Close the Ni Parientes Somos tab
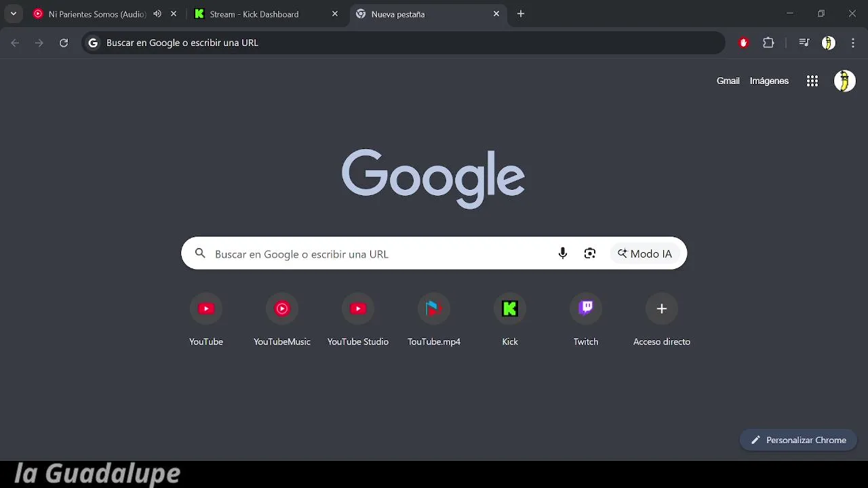This screenshot has height=488, width=868. (x=174, y=14)
